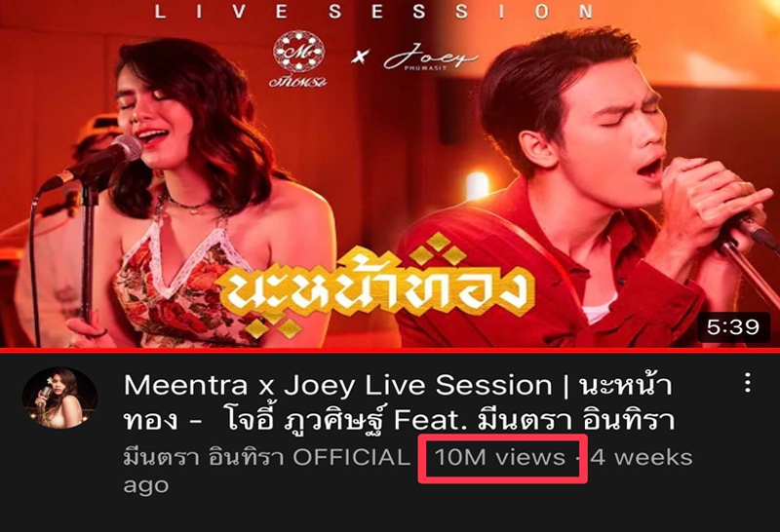Open video titled Meentra x Joey Live Session
780x532 pixels.
click(x=398, y=402)
